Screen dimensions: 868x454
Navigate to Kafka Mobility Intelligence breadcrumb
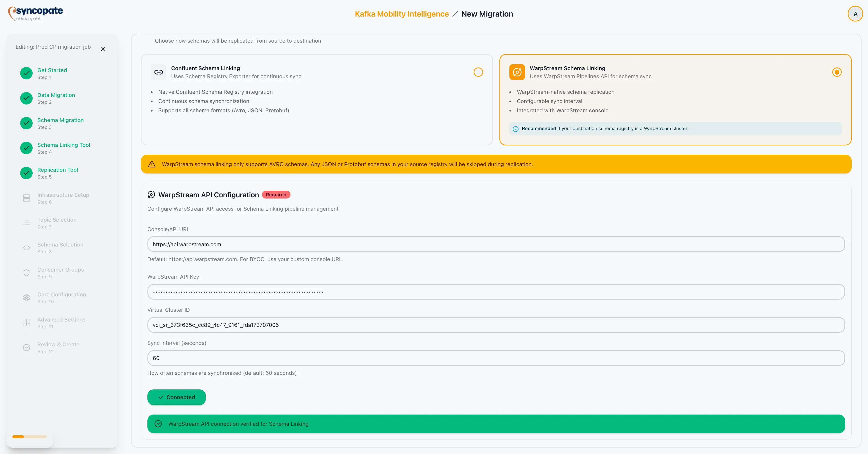click(x=401, y=14)
